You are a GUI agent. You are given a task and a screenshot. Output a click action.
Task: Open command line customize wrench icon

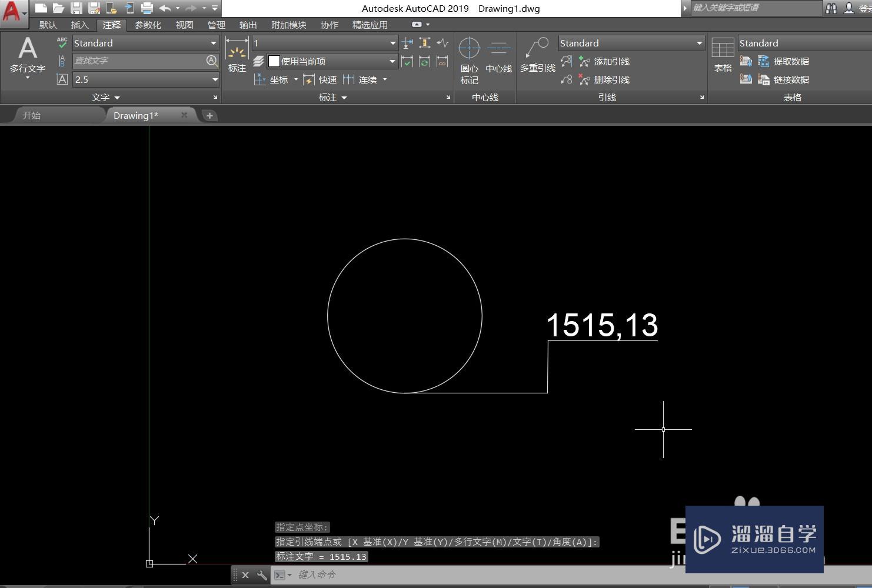click(x=262, y=575)
